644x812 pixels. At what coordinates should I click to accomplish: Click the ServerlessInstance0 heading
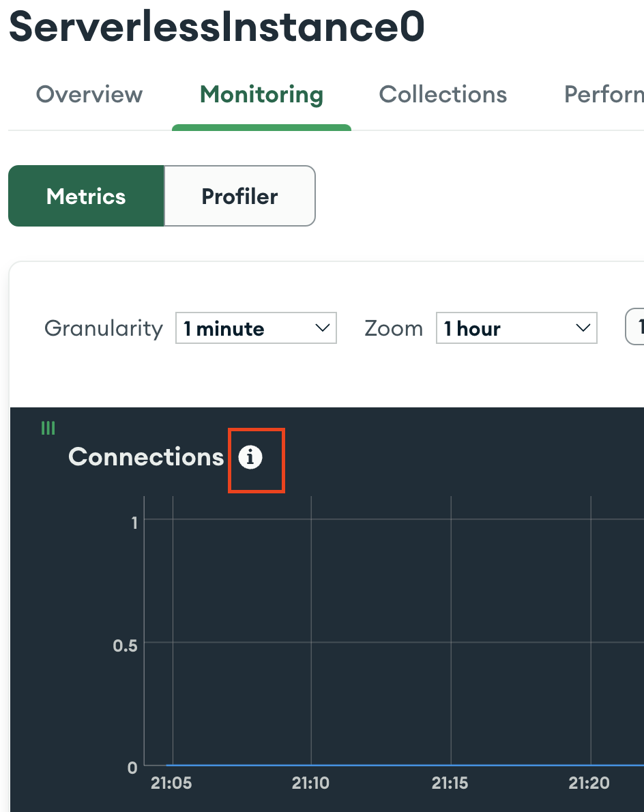(x=216, y=26)
